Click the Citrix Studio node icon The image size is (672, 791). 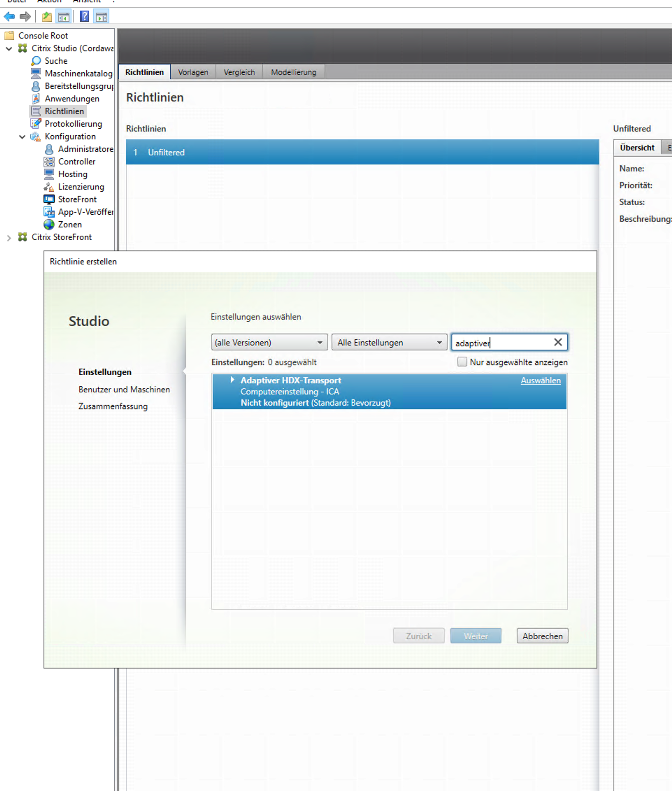tap(23, 48)
